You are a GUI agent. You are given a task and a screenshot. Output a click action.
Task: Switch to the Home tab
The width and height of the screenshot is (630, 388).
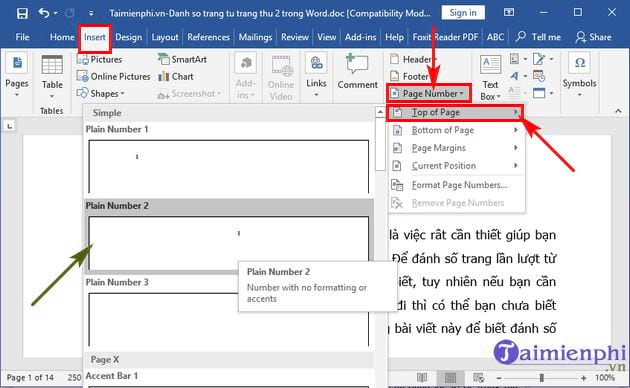[x=62, y=37]
